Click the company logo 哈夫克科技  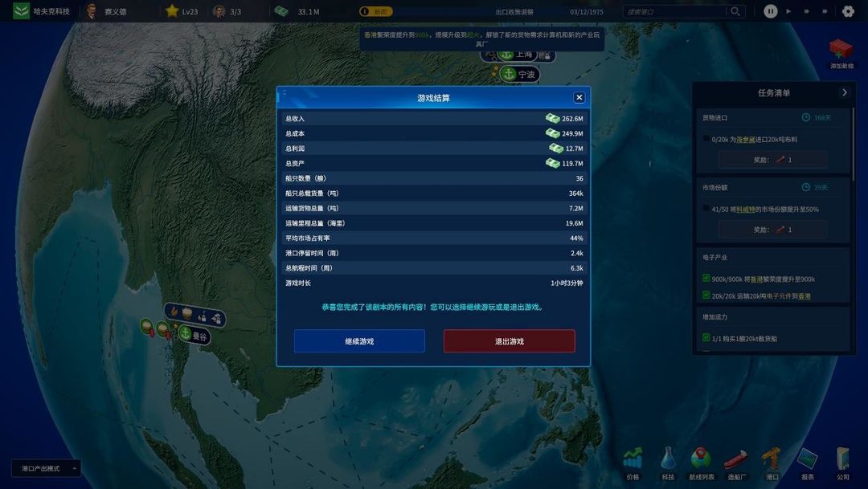(21, 11)
